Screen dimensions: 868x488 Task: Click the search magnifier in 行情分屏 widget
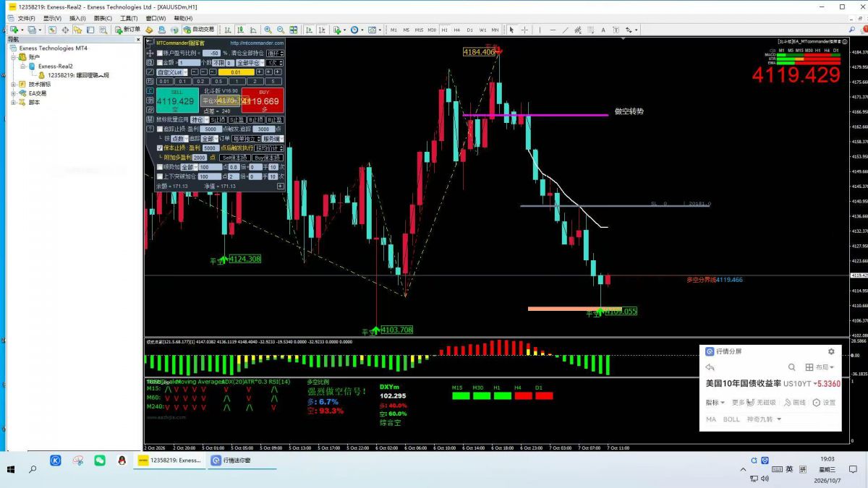pos(792,367)
